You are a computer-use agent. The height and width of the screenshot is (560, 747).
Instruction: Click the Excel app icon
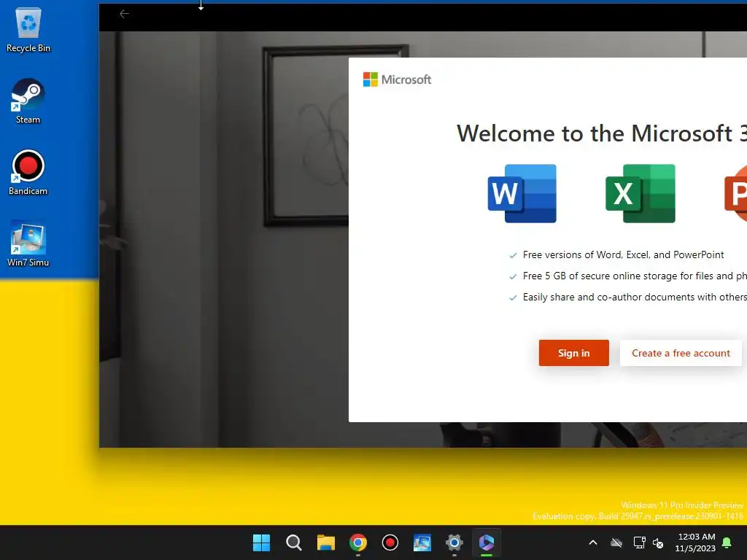pyautogui.click(x=640, y=193)
